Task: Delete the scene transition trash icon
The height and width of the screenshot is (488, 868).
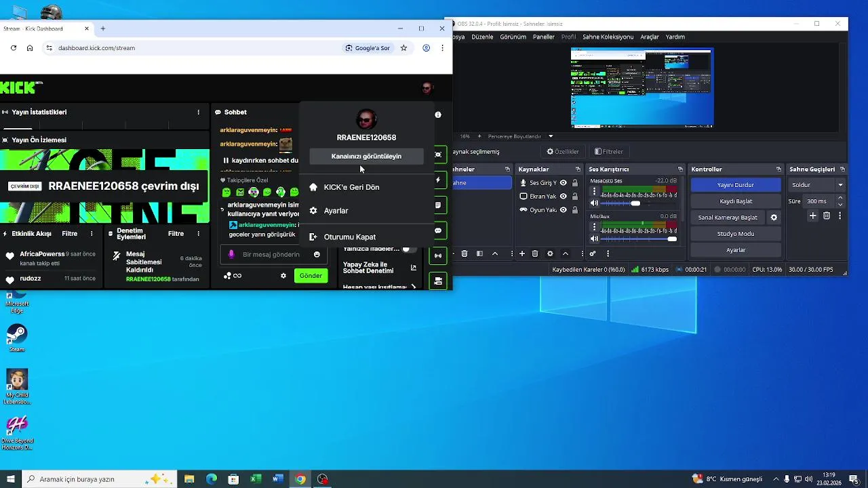Action: [x=827, y=216]
